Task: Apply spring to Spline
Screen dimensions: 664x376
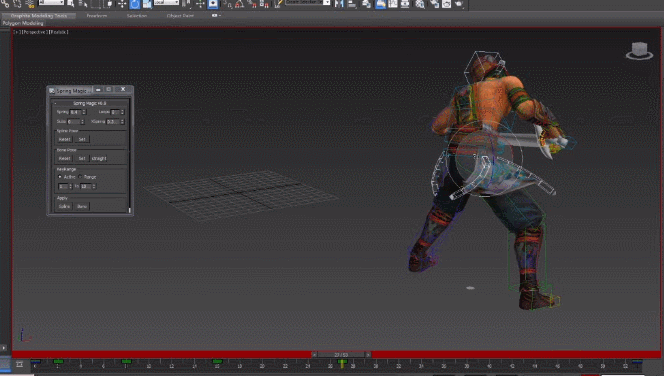Action: point(64,206)
